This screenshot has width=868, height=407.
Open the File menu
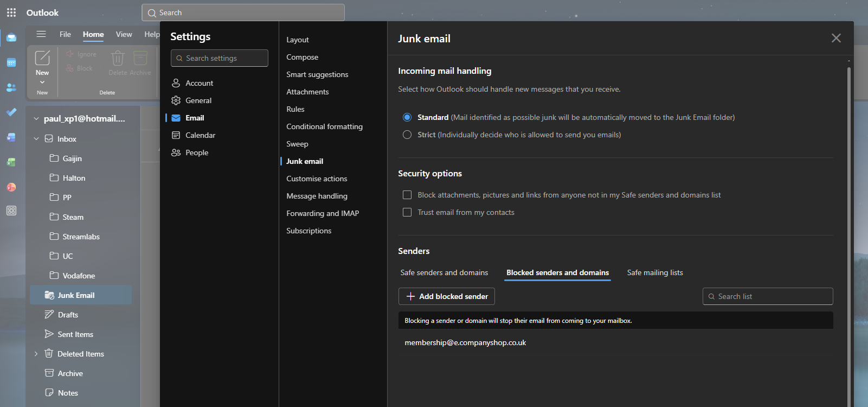pos(65,34)
